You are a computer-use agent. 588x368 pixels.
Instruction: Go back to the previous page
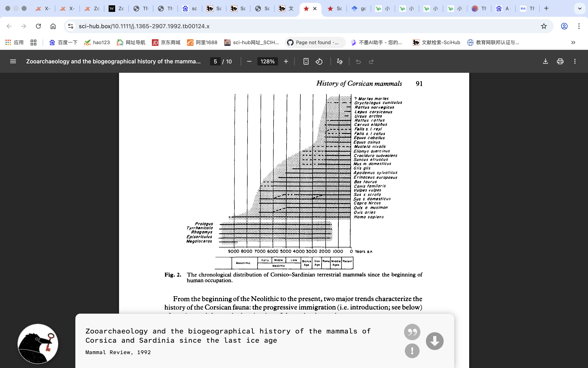click(x=9, y=26)
